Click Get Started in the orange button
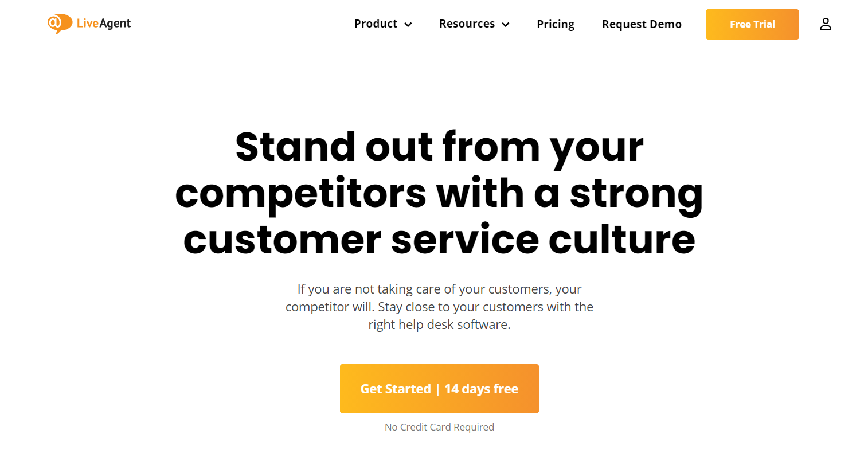 396,389
